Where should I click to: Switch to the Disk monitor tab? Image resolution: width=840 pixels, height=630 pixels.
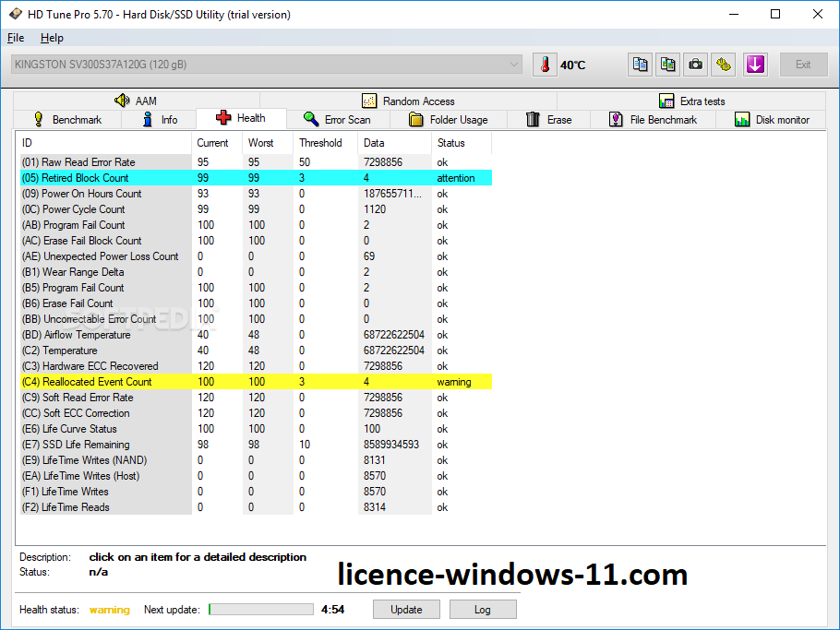[x=773, y=120]
